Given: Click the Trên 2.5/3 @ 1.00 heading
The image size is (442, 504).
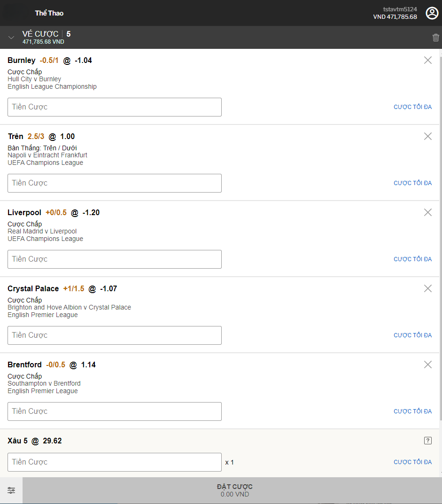Looking at the screenshot, I should tap(41, 137).
